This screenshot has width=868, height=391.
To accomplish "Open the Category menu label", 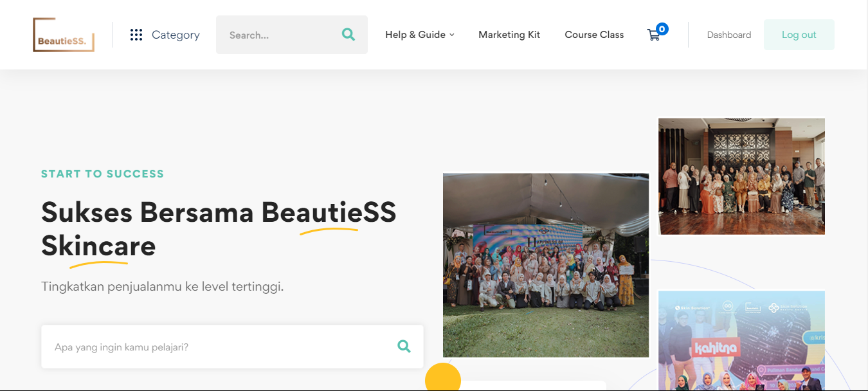I will [x=176, y=35].
